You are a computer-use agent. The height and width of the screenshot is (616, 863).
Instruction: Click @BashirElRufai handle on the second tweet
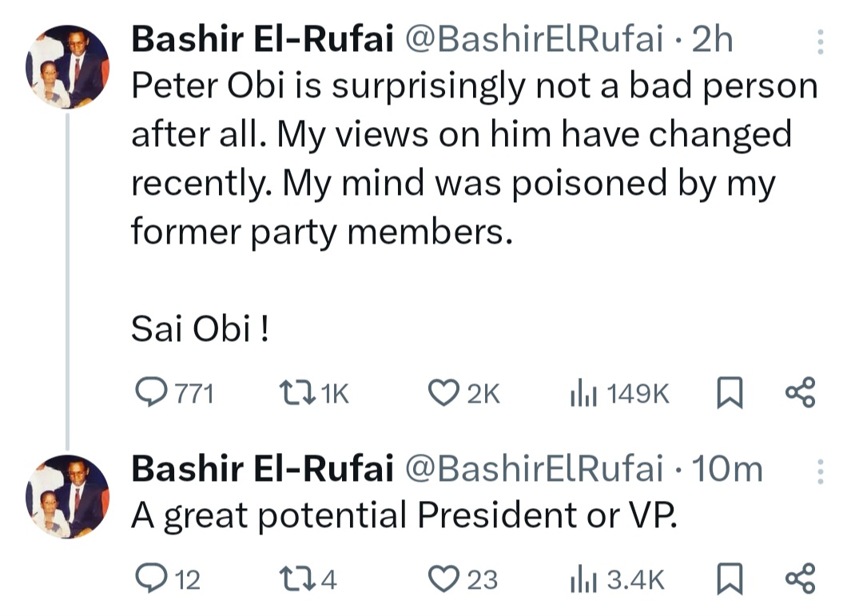[x=535, y=470]
